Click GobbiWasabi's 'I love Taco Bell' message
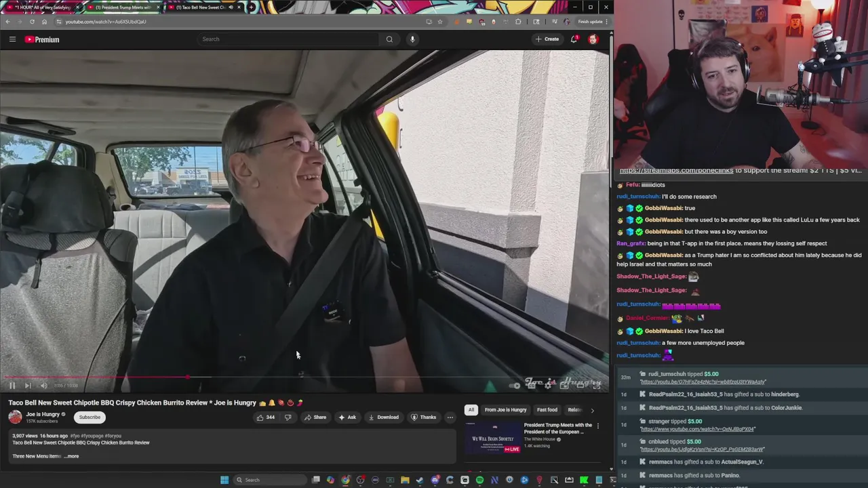The width and height of the screenshot is (868, 488). (x=704, y=331)
